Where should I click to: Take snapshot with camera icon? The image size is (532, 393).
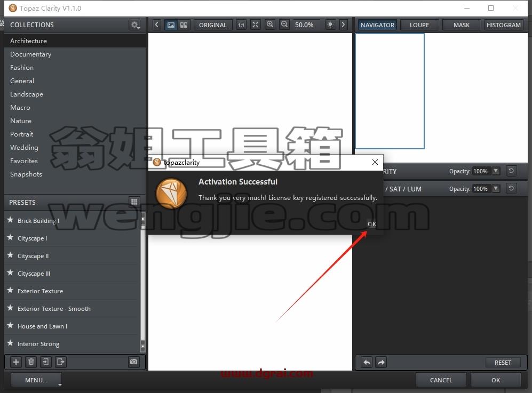(134, 362)
